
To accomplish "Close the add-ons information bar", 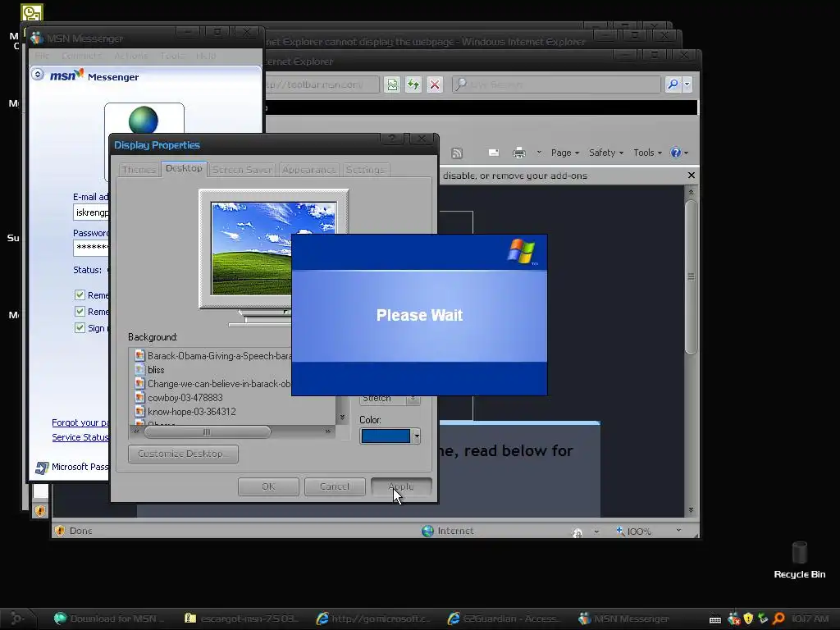I will 691,176.
